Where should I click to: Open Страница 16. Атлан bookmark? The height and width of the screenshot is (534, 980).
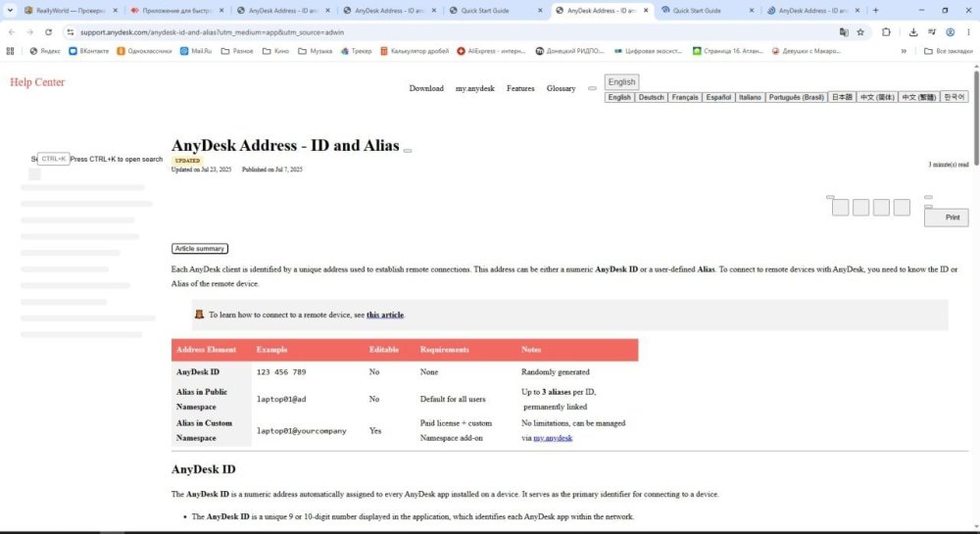point(728,51)
